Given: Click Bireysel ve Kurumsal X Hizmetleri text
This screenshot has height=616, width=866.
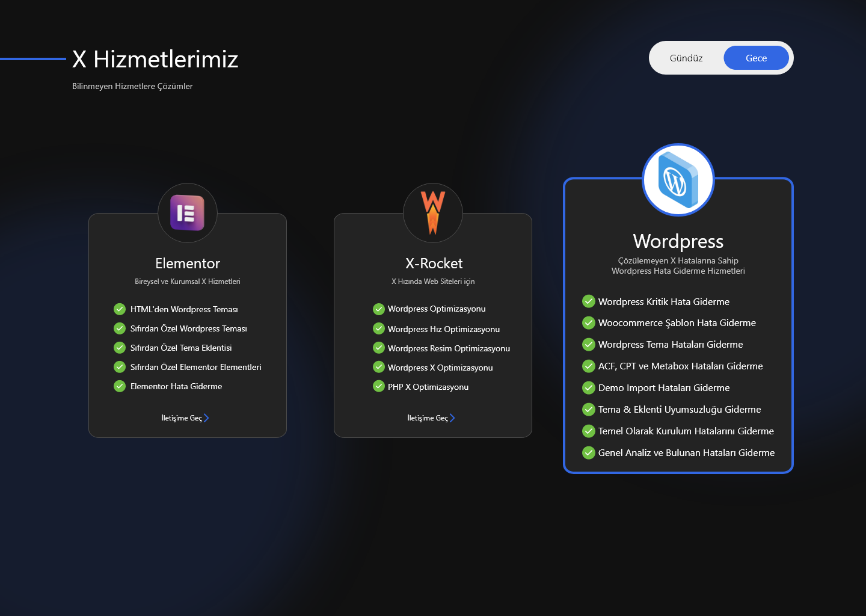Looking at the screenshot, I should click(x=188, y=282).
